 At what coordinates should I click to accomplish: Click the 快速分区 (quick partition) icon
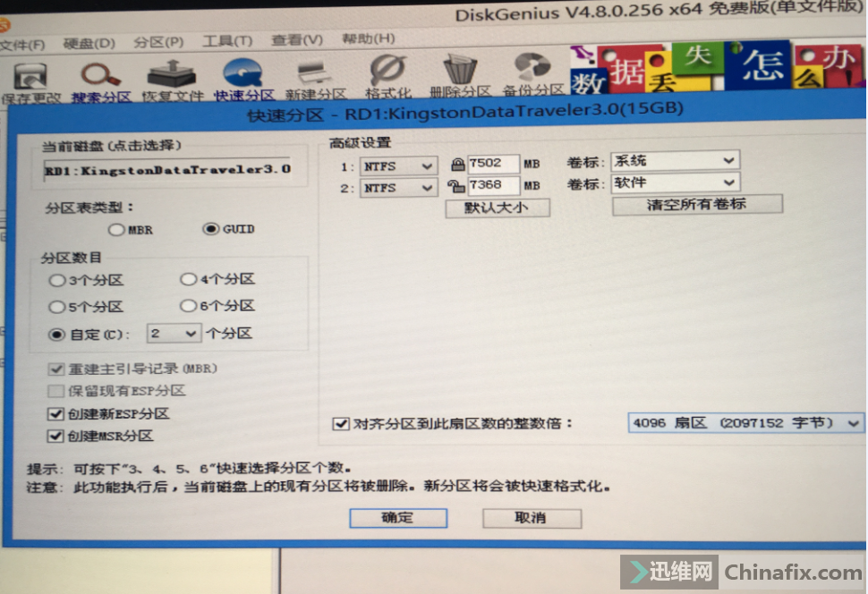pyautogui.click(x=242, y=73)
